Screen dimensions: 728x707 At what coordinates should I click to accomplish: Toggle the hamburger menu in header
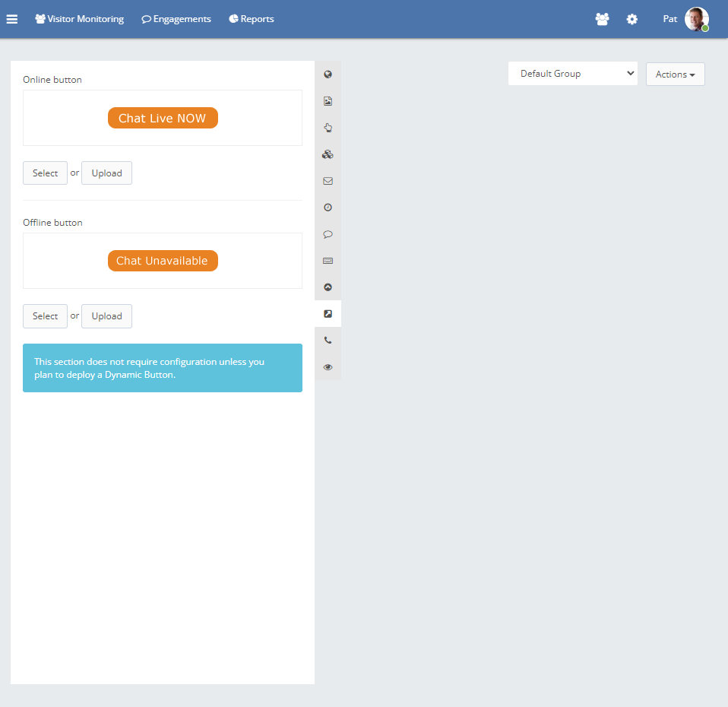point(12,19)
